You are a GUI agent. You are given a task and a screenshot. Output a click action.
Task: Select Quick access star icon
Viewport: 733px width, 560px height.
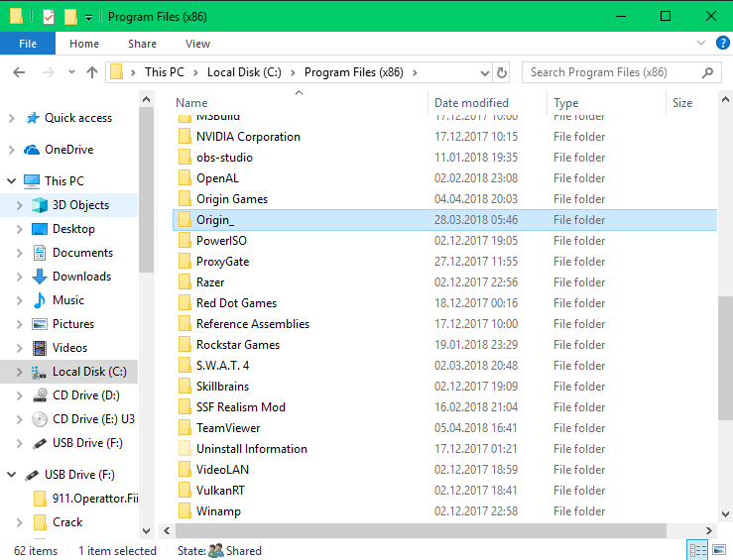[x=33, y=118]
